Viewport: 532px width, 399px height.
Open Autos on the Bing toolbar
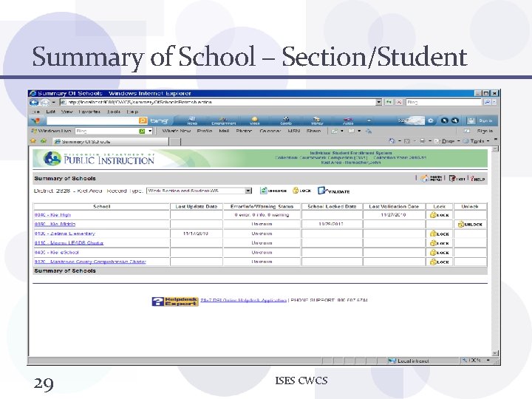[x=348, y=120]
